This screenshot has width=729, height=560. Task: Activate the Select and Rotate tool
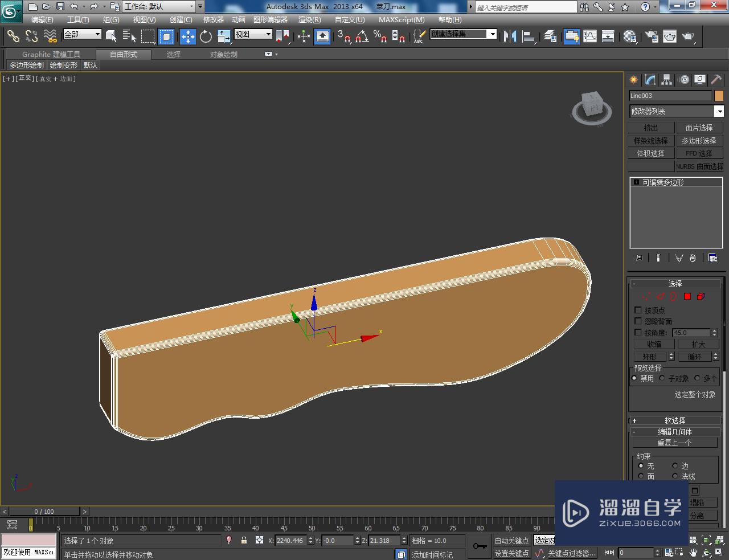206,36
